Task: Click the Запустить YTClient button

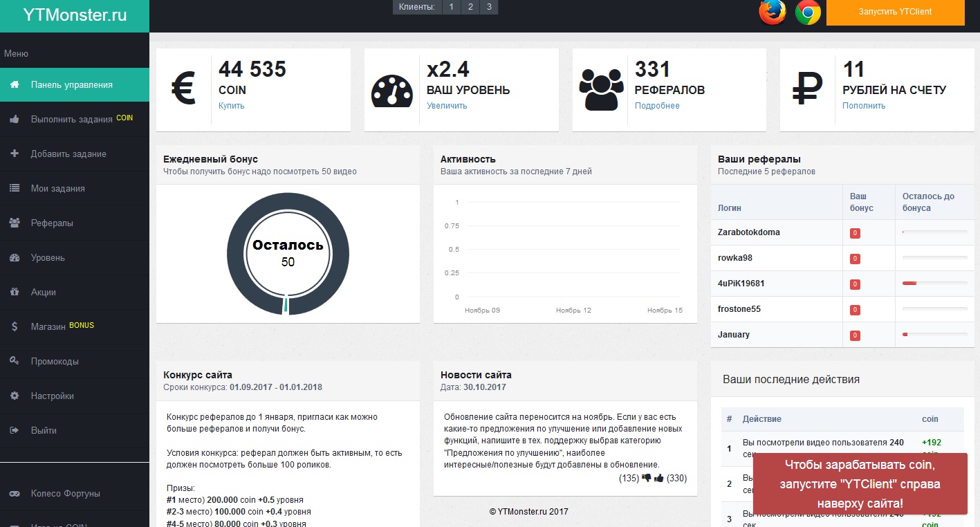Action: (896, 12)
